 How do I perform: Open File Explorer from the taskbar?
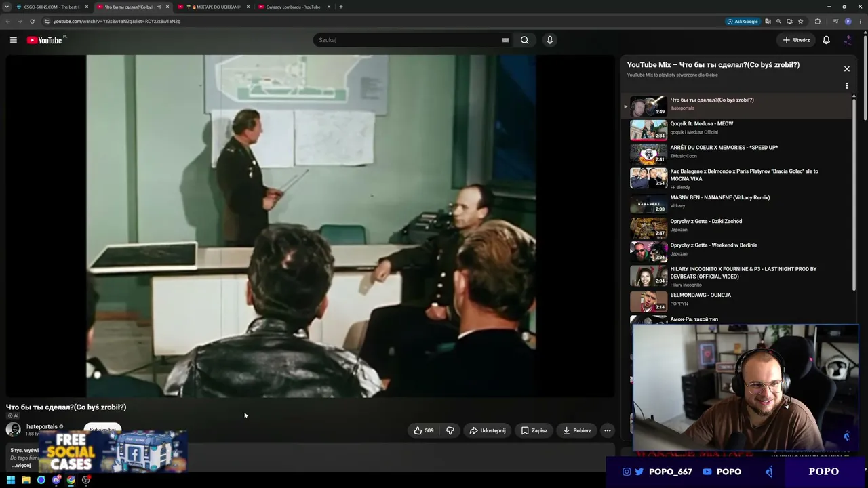[26, 480]
